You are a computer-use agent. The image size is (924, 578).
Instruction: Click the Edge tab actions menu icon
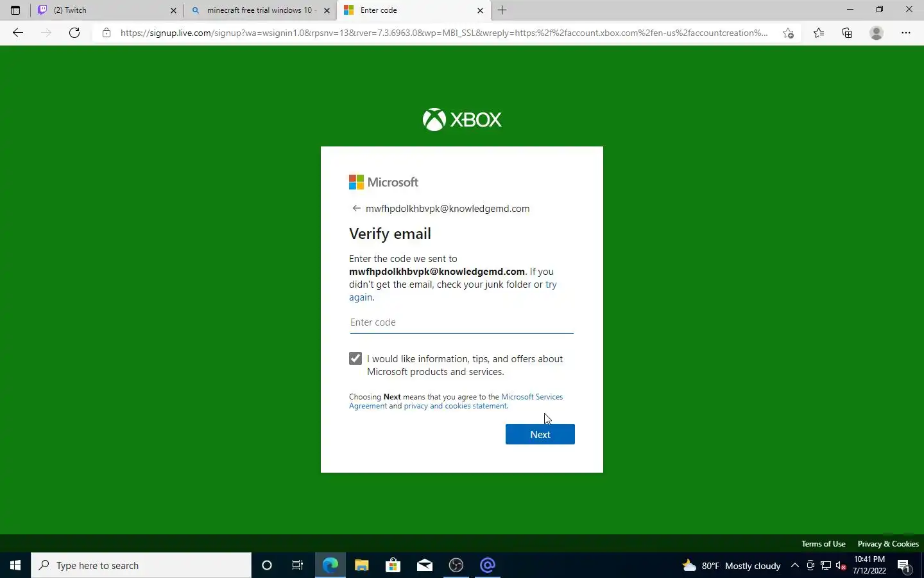pyautogui.click(x=15, y=10)
